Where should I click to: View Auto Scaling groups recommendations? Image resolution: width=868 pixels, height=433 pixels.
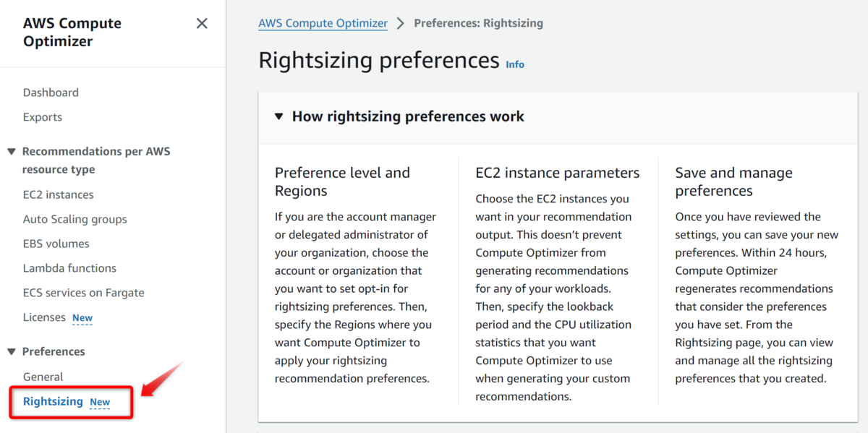[75, 218]
